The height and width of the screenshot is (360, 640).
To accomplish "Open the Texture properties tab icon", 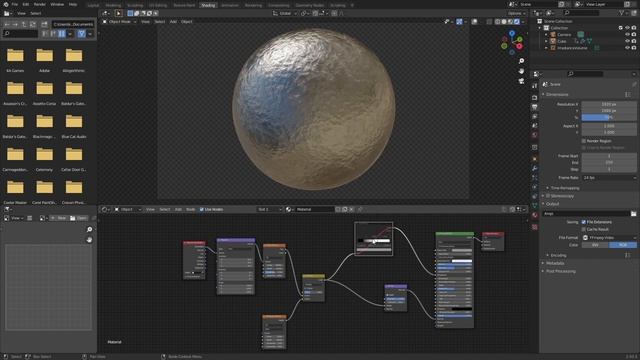I will (x=535, y=227).
